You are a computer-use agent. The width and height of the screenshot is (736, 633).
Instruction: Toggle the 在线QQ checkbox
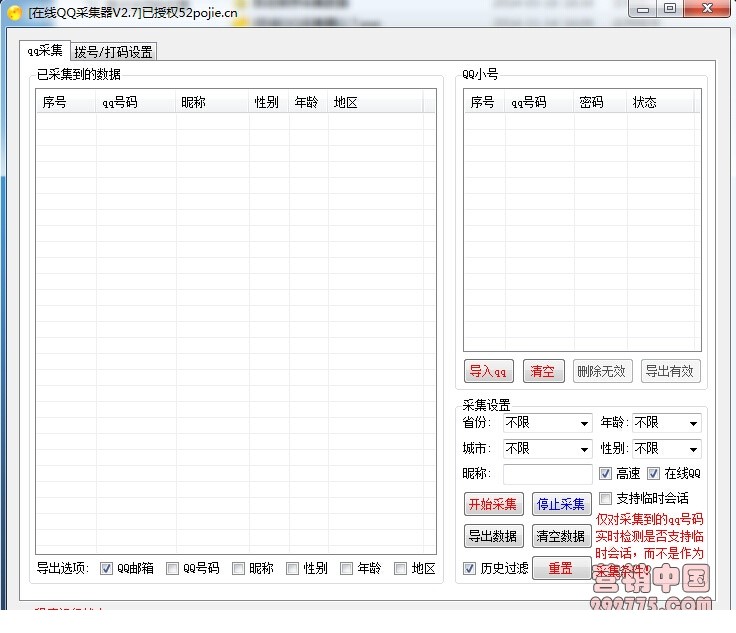654,473
